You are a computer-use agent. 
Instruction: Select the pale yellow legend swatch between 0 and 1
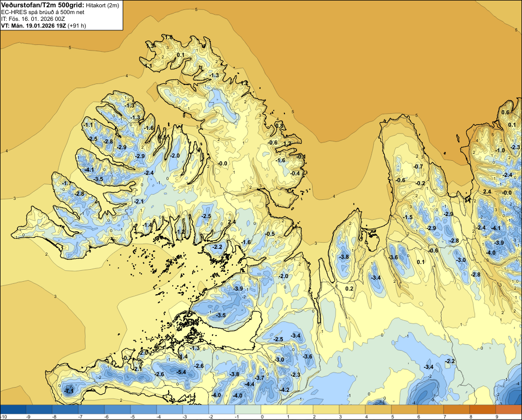(274, 410)
